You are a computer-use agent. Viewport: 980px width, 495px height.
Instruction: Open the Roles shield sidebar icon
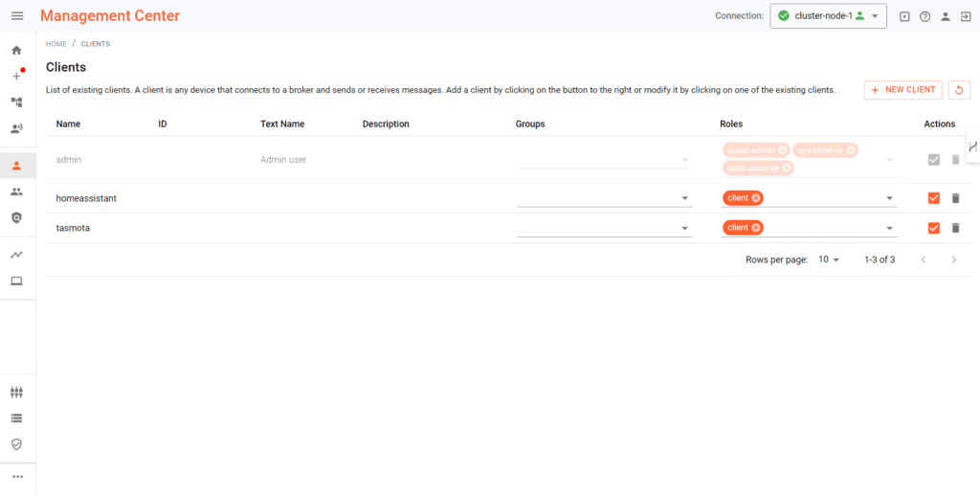click(16, 218)
